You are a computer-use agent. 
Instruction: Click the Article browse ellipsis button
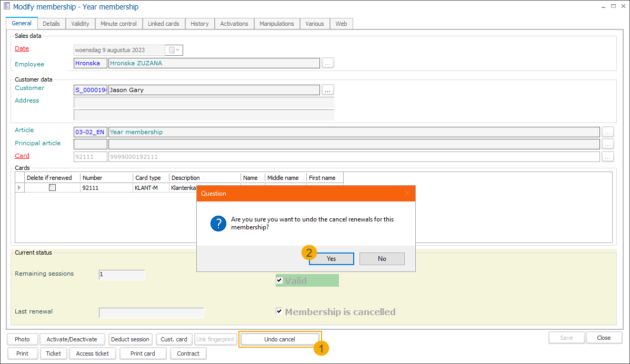click(x=608, y=132)
